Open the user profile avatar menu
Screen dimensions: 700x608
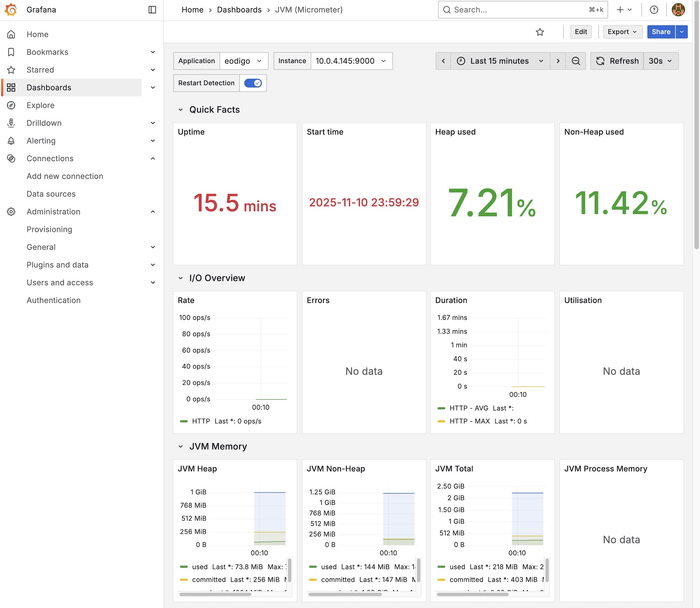click(x=678, y=10)
